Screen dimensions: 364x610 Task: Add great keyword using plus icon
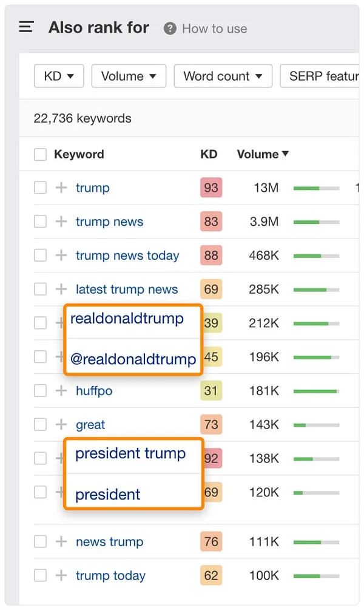[61, 425]
